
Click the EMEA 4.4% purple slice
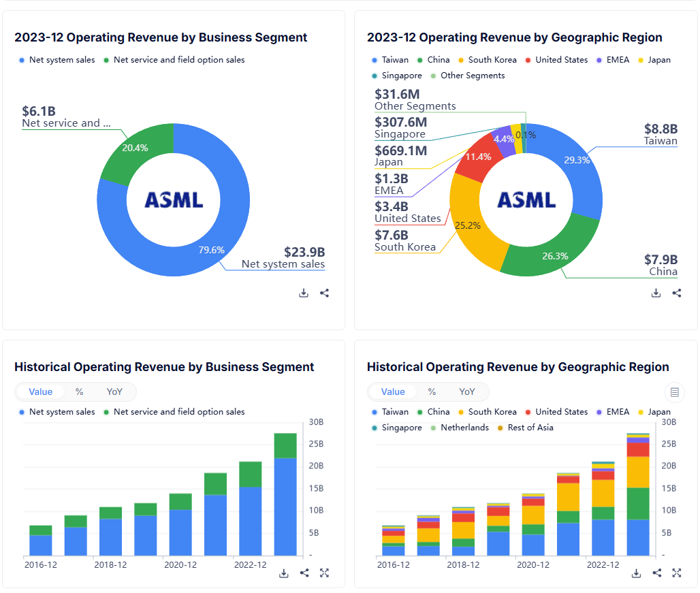pos(505,139)
